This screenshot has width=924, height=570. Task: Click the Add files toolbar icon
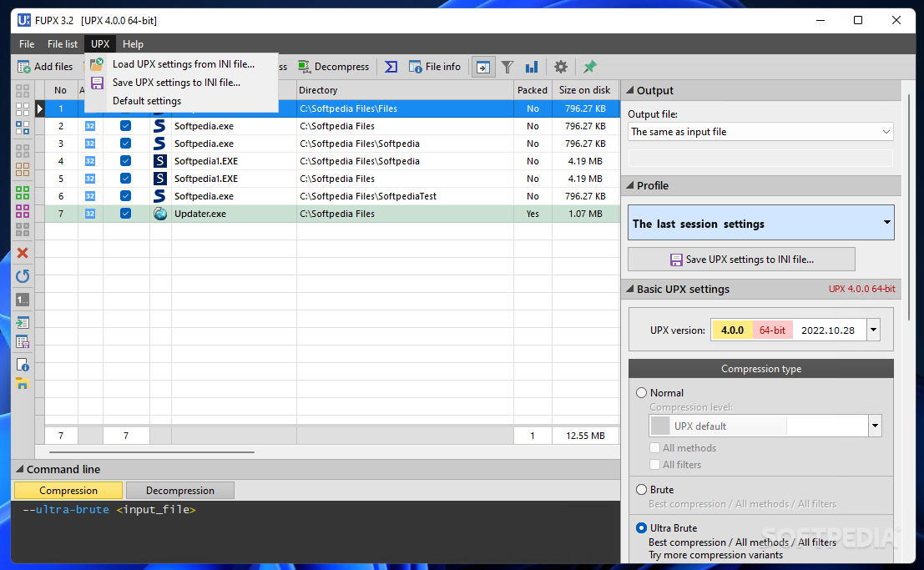pyautogui.click(x=23, y=67)
